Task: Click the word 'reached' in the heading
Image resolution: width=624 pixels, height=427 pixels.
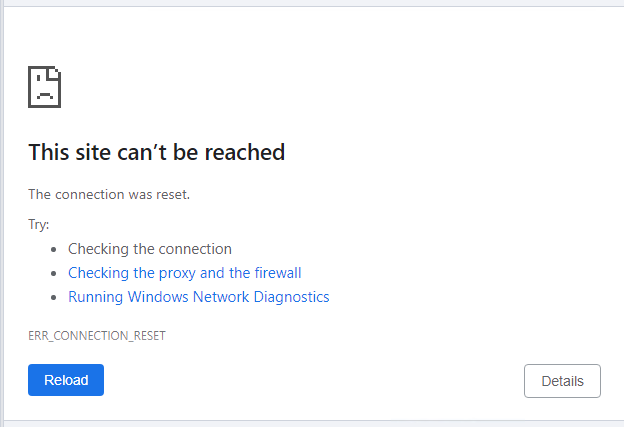Action: pos(249,152)
